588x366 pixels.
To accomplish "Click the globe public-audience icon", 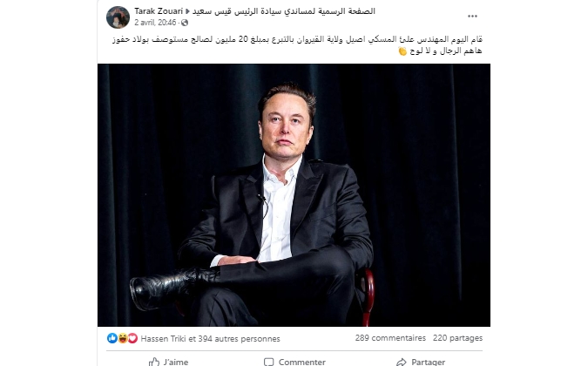I will [185, 23].
